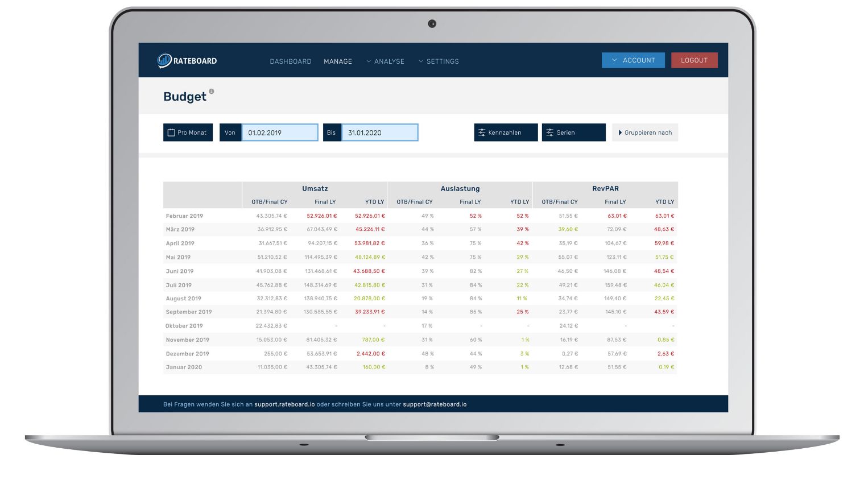868x488 pixels.
Task: Expand the Analyse dropdown menu
Action: 385,61
